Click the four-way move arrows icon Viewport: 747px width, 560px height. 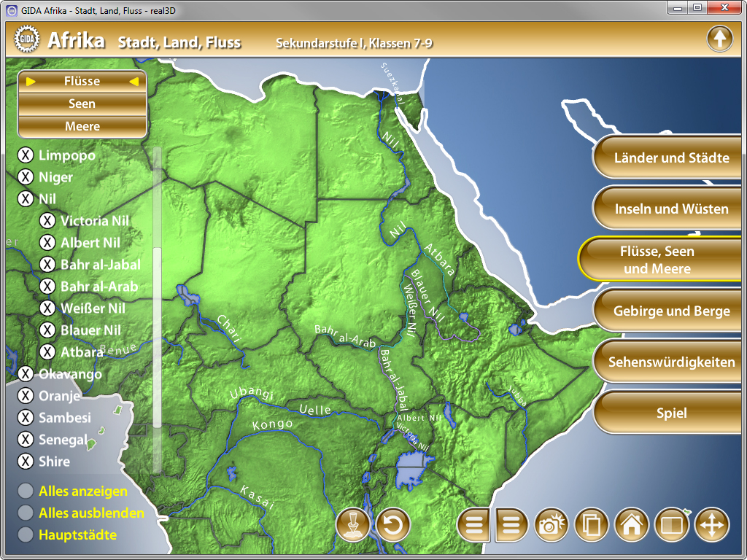tap(711, 524)
